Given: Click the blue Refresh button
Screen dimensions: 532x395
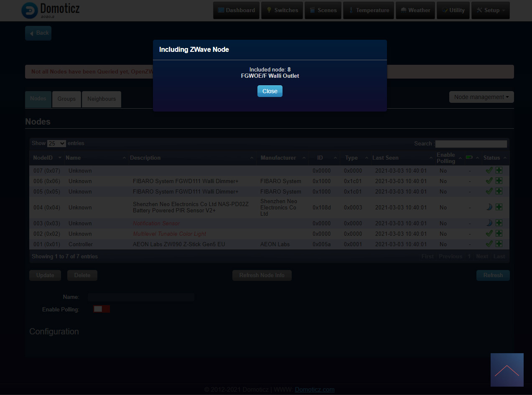Looking at the screenshot, I should tap(493, 275).
